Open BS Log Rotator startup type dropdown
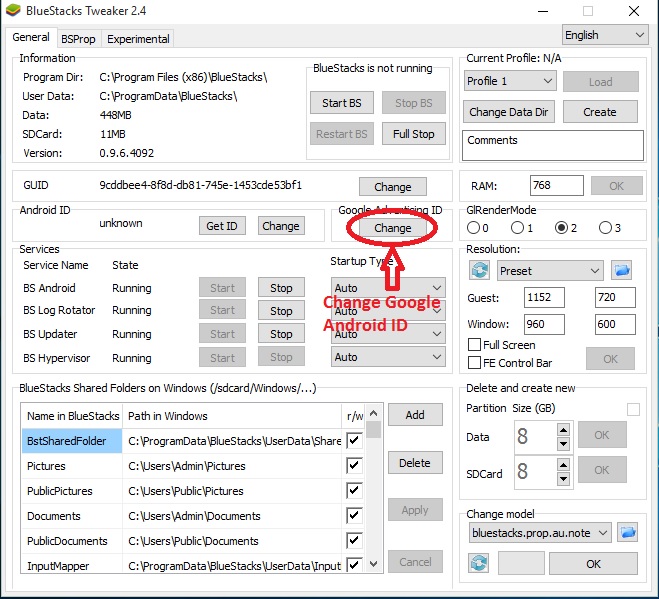This screenshot has width=659, height=599. click(x=388, y=311)
